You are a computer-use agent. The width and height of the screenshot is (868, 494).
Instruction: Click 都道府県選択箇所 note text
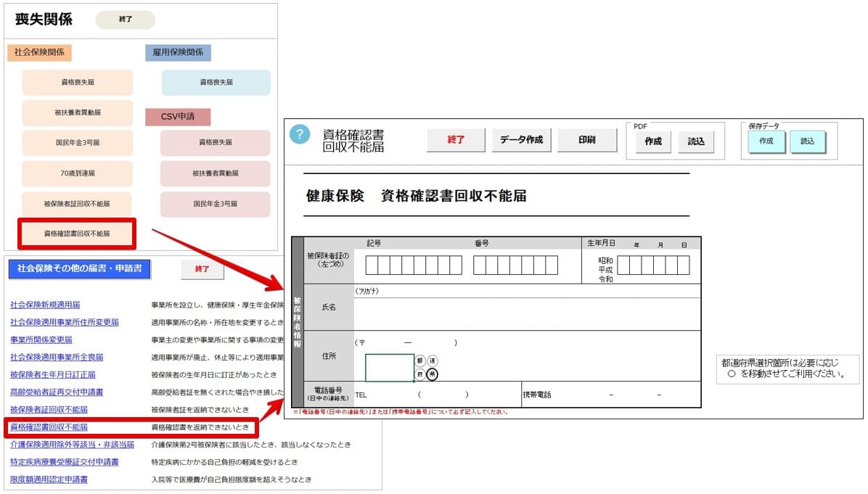(x=787, y=369)
